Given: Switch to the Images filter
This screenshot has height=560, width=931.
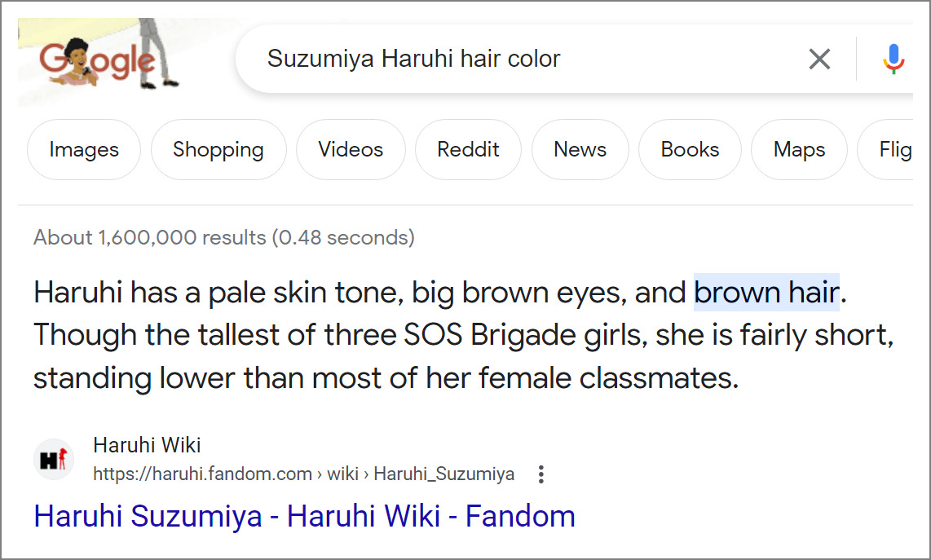Looking at the screenshot, I should (84, 150).
